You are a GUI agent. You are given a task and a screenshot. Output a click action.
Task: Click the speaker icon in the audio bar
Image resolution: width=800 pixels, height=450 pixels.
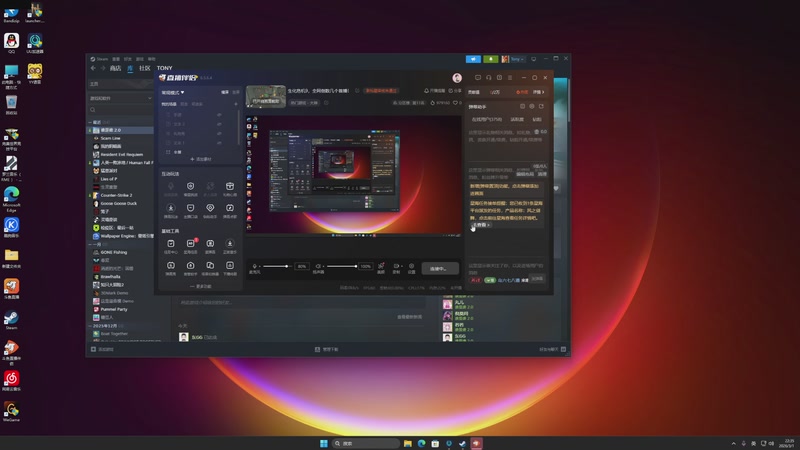pos(318,266)
